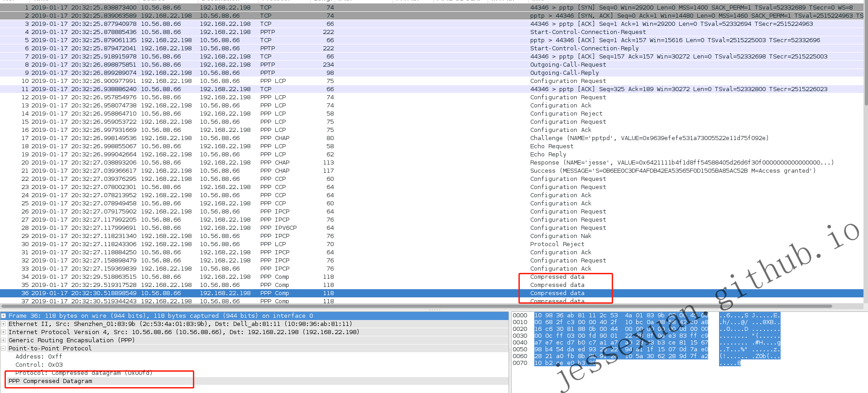Select packet 1 SYN row
This screenshot has width=868, height=393.
coord(432,8)
